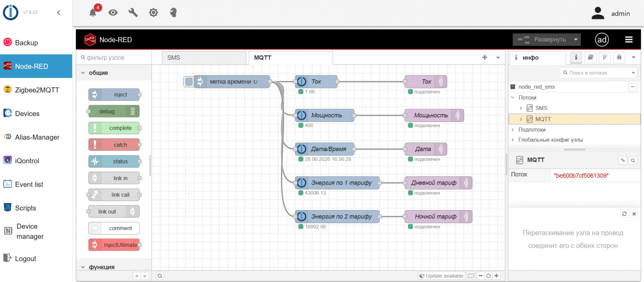Open the Node-RED hamburger main menu
This screenshot has width=644, height=282.
(629, 40)
